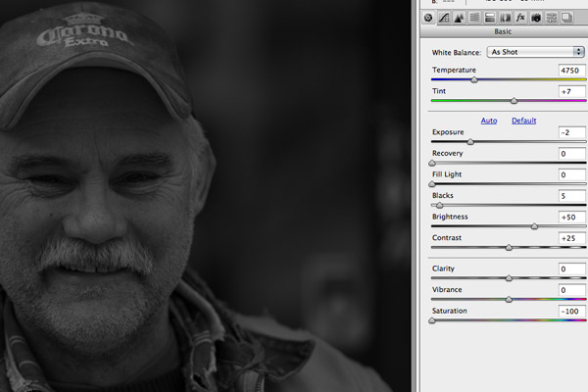Image resolution: width=588 pixels, height=392 pixels.
Task: Click the Contrast value field +25
Action: 572,238
